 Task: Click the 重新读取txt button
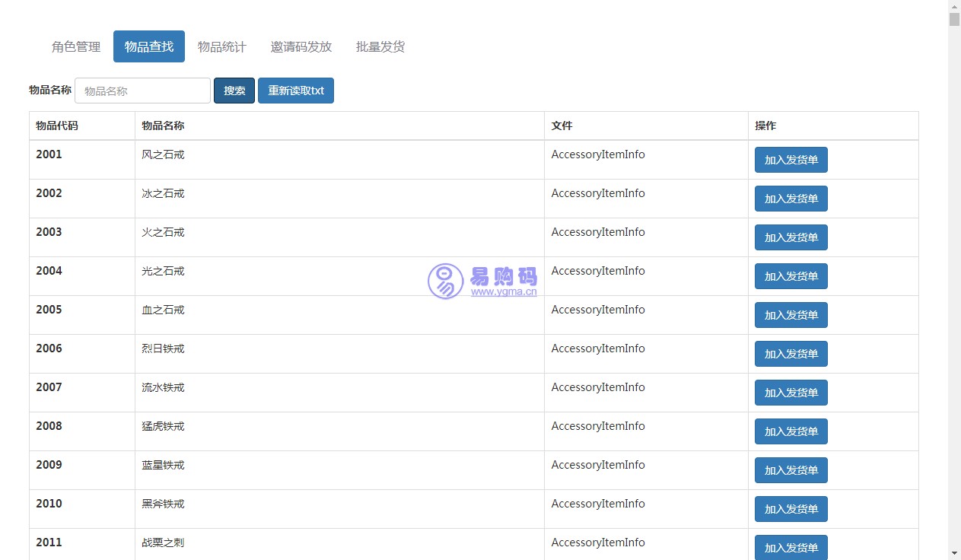(295, 91)
